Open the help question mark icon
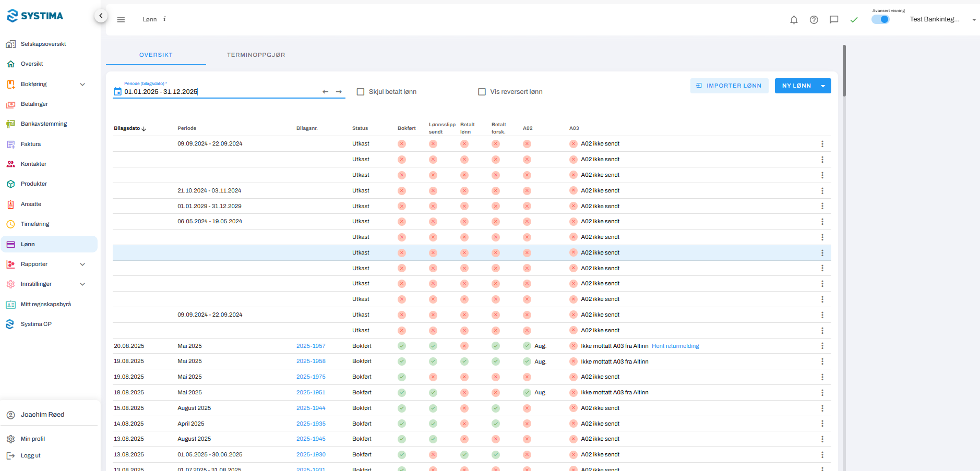 [814, 20]
